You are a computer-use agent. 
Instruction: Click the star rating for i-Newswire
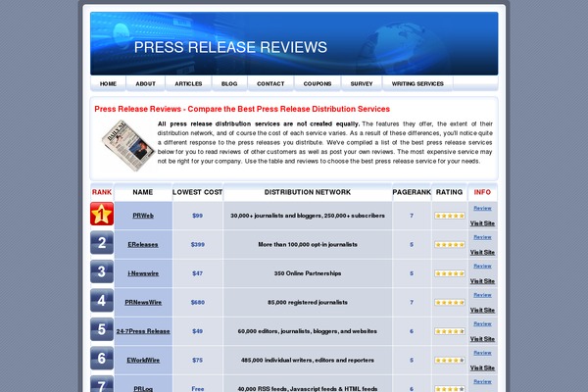pos(450,273)
